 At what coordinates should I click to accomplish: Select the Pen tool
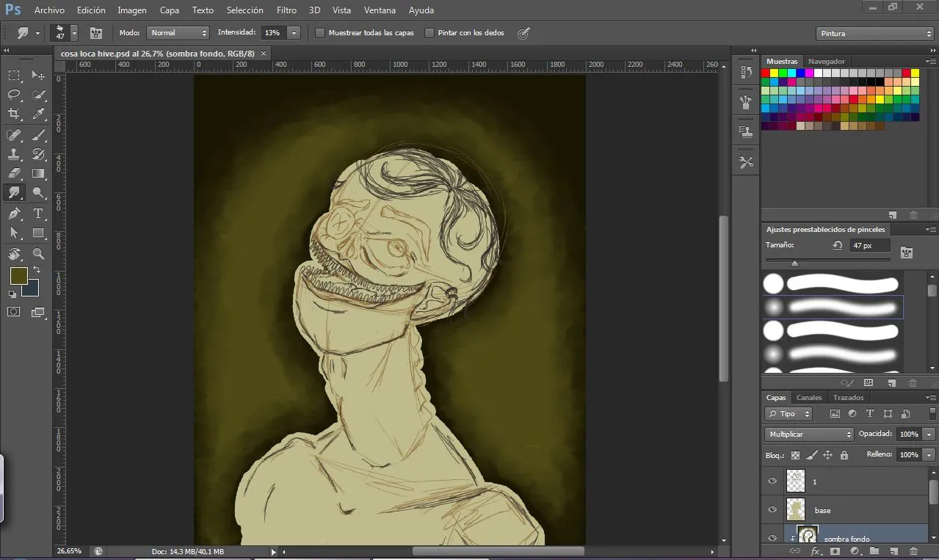[x=14, y=214]
